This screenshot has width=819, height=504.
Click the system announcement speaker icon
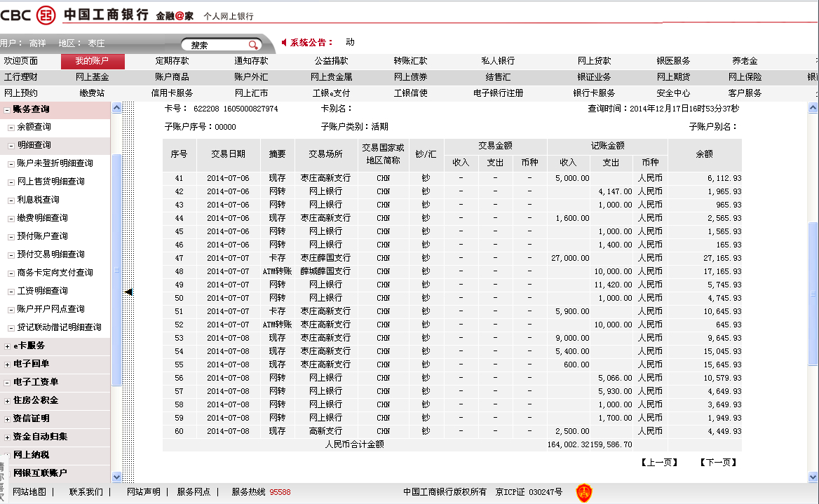pyautogui.click(x=284, y=43)
